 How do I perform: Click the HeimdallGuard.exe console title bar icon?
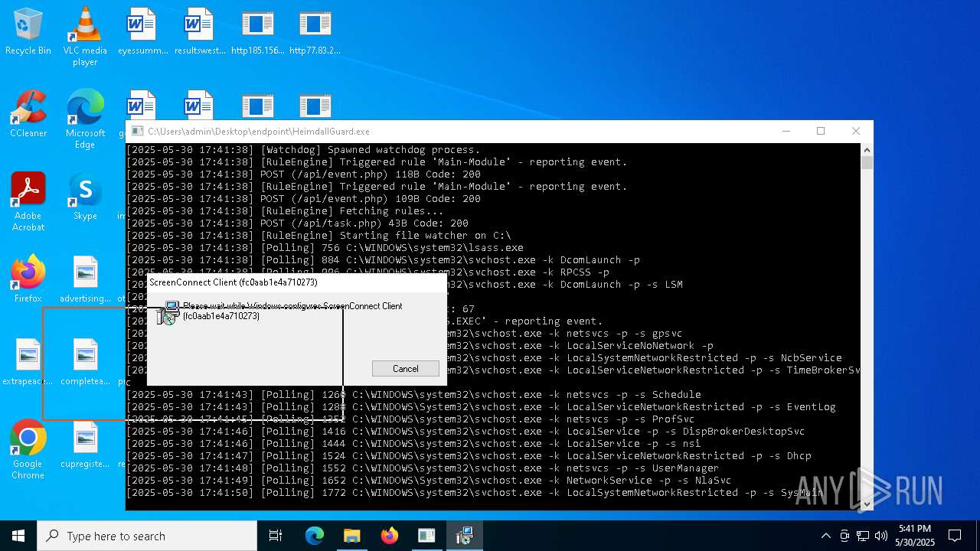137,132
